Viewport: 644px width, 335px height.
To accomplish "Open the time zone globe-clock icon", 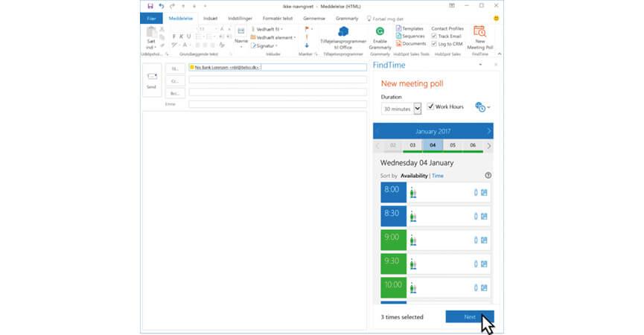I will pos(480,107).
